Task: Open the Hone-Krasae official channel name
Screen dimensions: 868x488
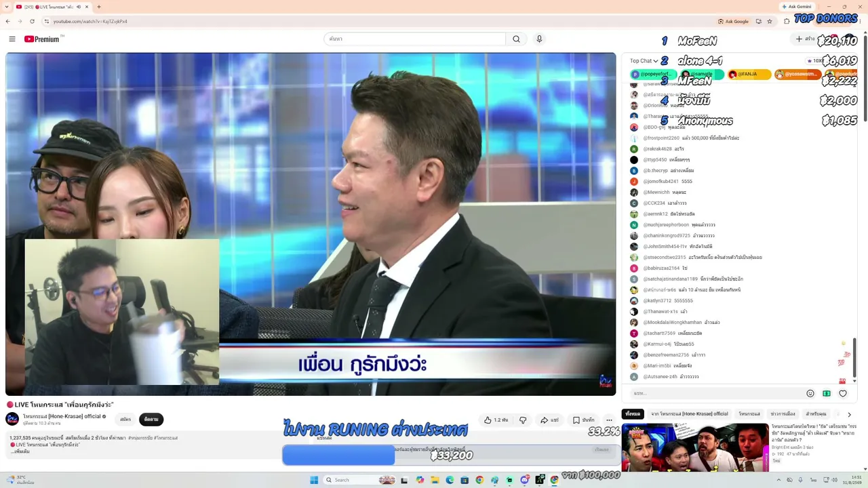Action: pyautogui.click(x=62, y=416)
